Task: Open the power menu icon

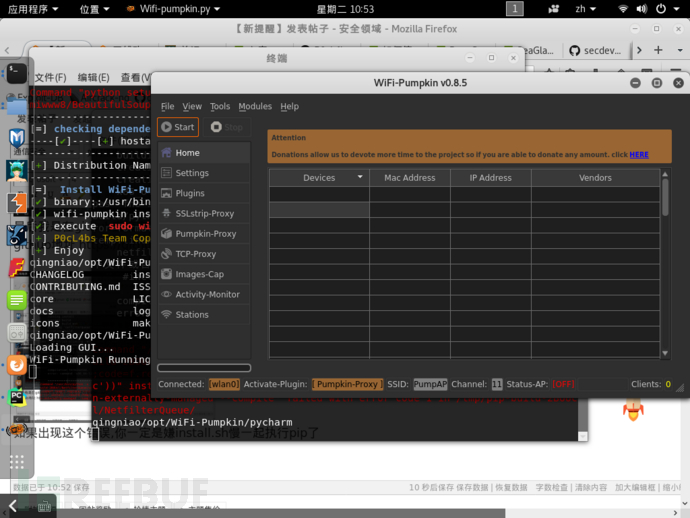Action: 661,9
